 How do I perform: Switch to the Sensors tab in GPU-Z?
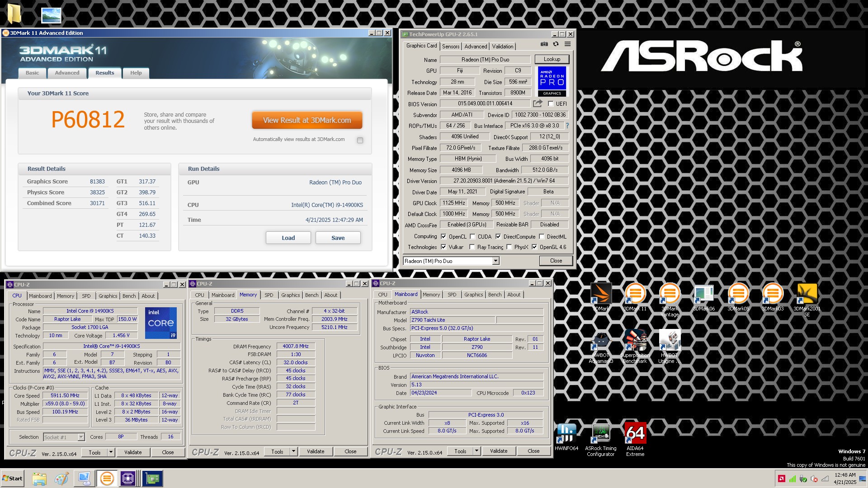(451, 46)
